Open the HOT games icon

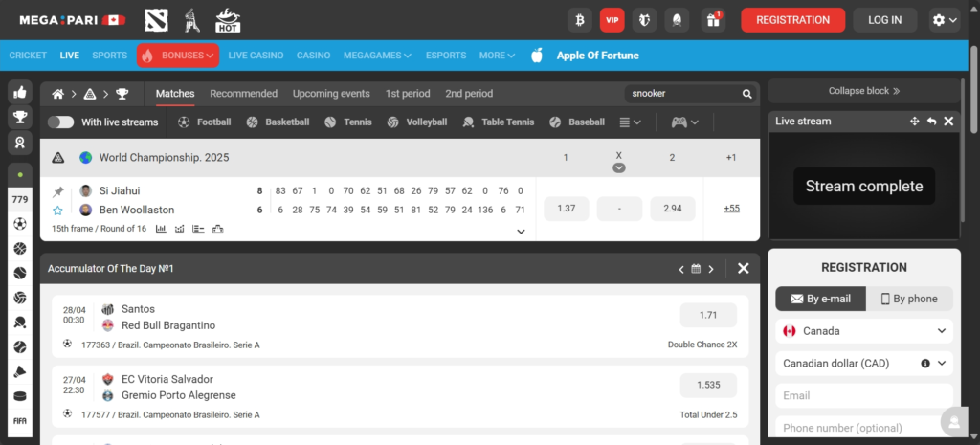coord(228,20)
